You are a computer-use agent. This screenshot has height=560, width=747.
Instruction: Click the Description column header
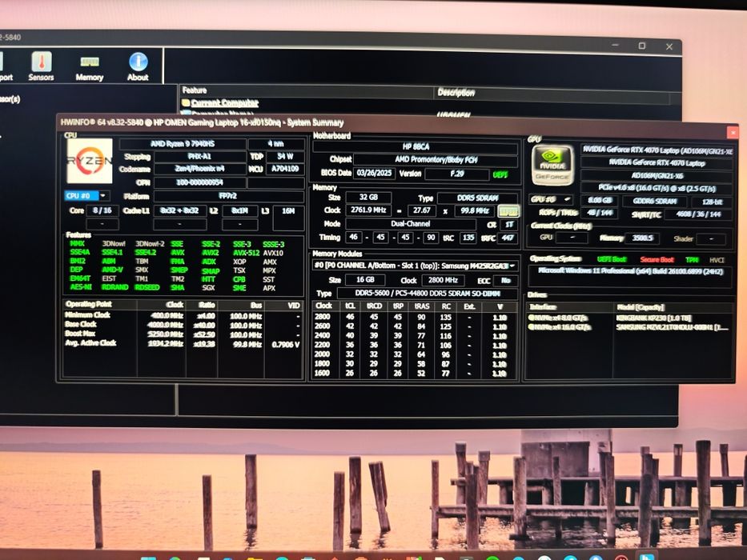456,92
